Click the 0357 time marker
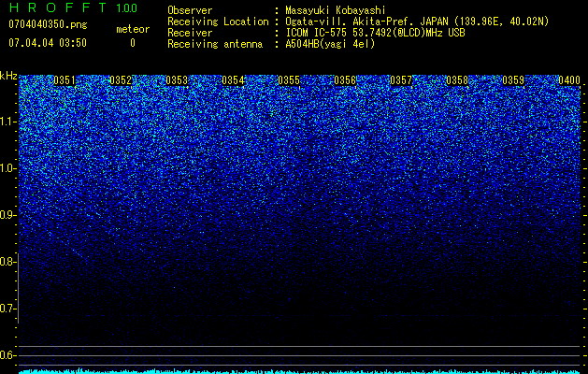The width and height of the screenshot is (588, 374). 401,80
